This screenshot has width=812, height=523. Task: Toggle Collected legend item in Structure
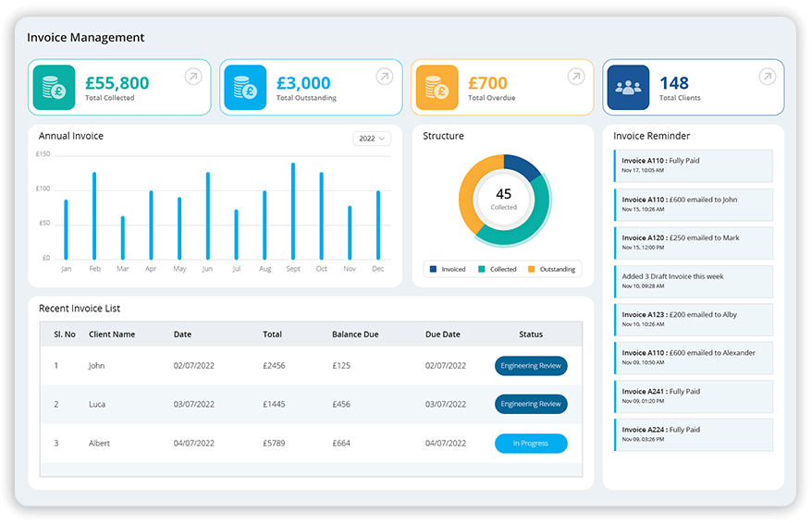[498, 270]
